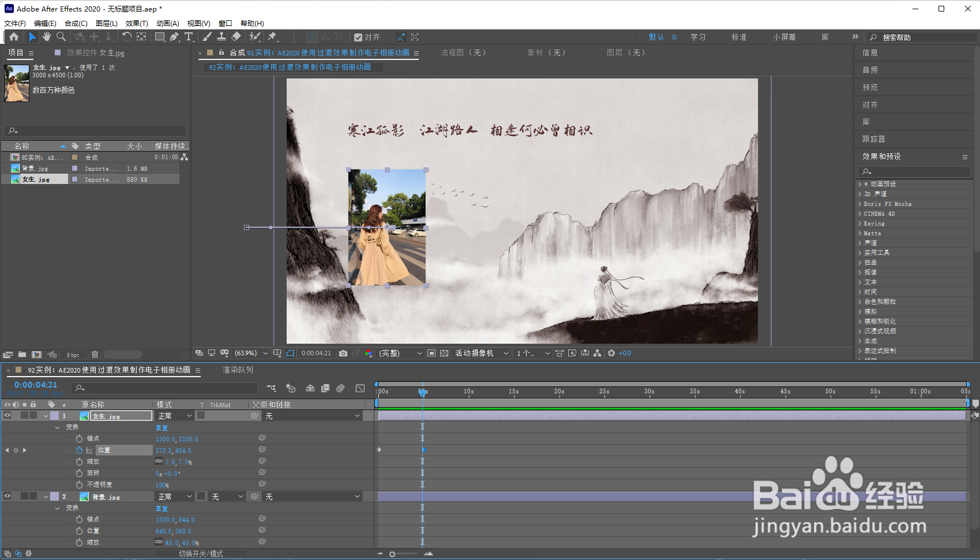Screen dimensions: 980x560
Task: Toggle the transparency grid icon
Action: coord(444,353)
